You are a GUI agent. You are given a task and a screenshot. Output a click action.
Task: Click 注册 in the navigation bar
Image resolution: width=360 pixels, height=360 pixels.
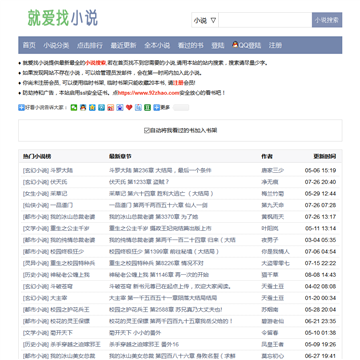tap(275, 45)
